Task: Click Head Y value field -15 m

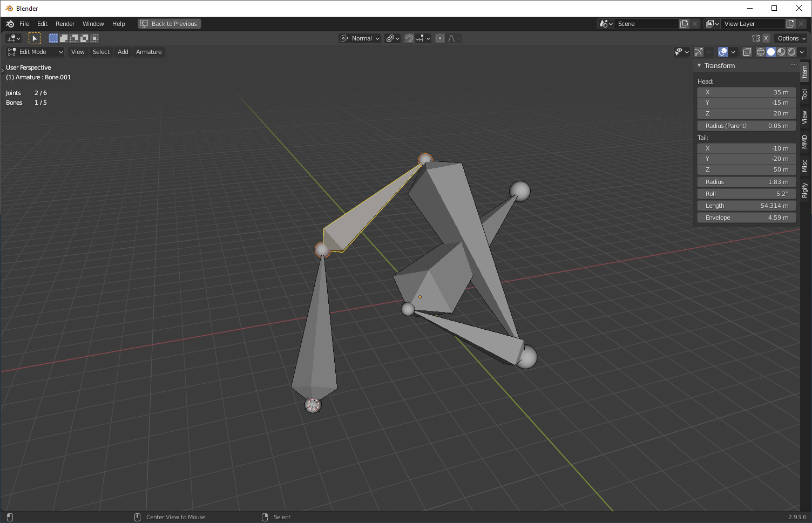Action: pyautogui.click(x=747, y=103)
